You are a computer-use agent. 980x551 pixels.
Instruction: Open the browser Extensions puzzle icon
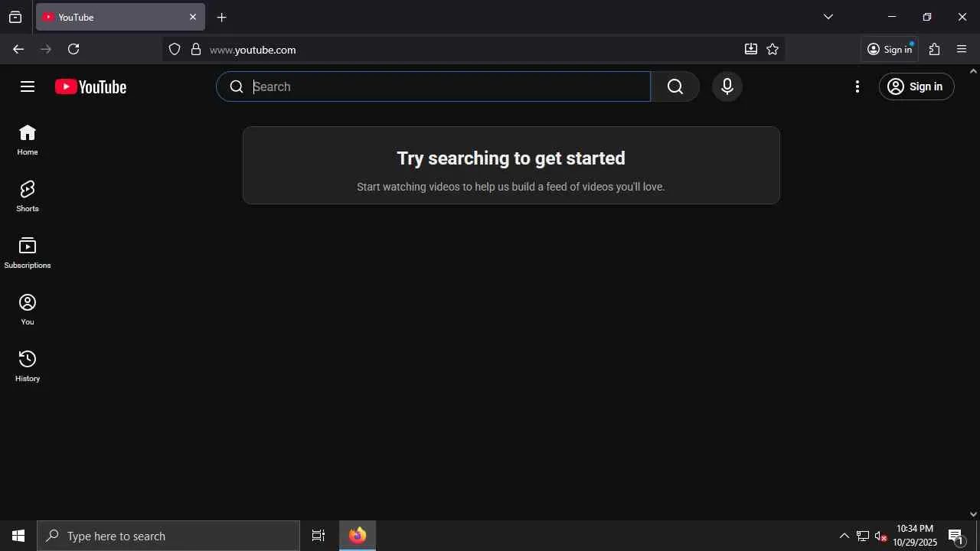pyautogui.click(x=934, y=49)
